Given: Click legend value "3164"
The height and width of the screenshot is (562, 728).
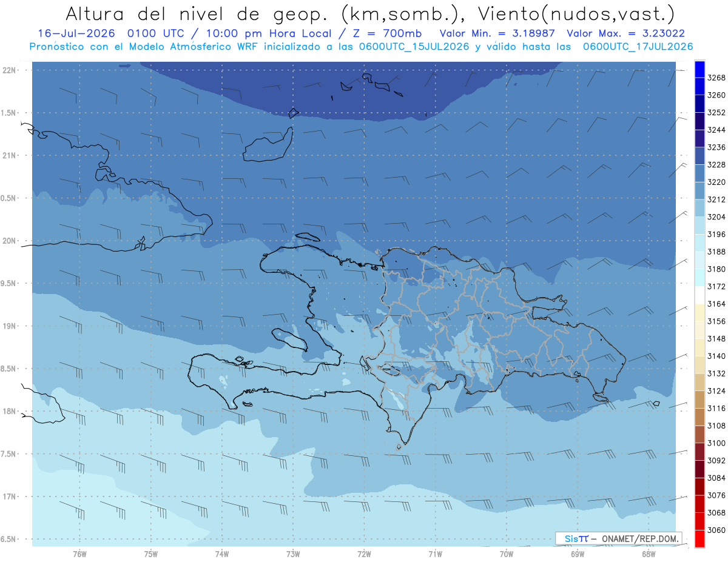Looking at the screenshot, I should pyautogui.click(x=716, y=304).
